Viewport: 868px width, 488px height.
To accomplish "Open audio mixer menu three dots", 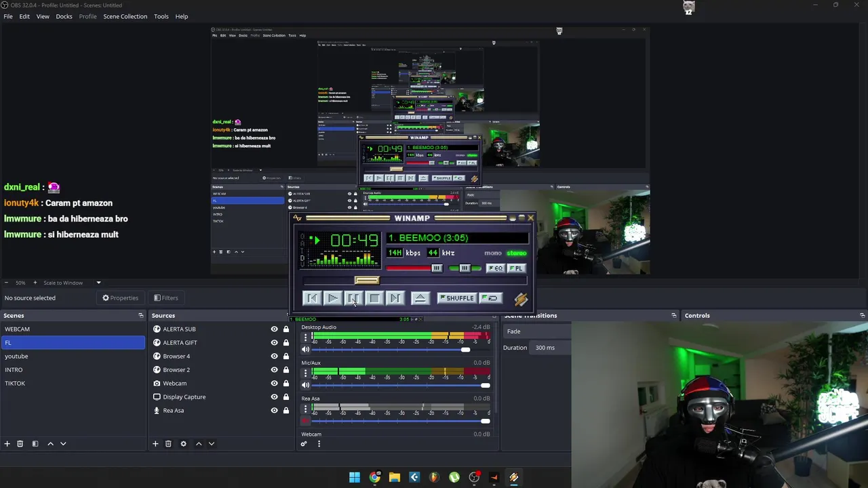I will pyautogui.click(x=319, y=444).
